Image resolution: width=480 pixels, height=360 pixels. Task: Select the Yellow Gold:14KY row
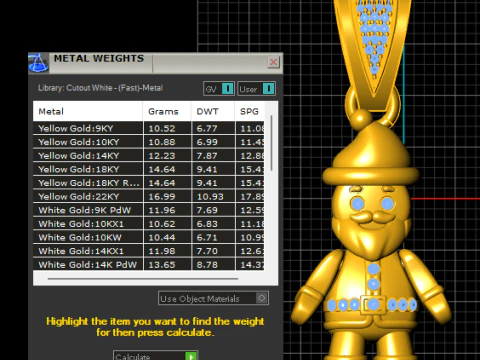pos(149,156)
